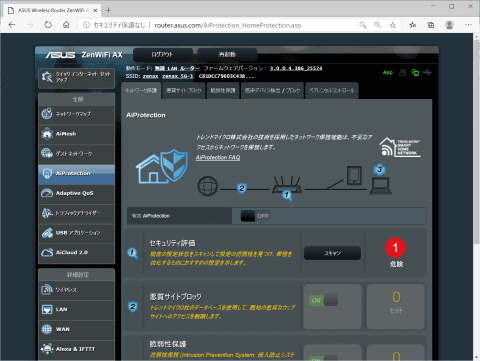Click the zoom magnifier icon in address bar
The image size is (480, 361).
click(377, 25)
